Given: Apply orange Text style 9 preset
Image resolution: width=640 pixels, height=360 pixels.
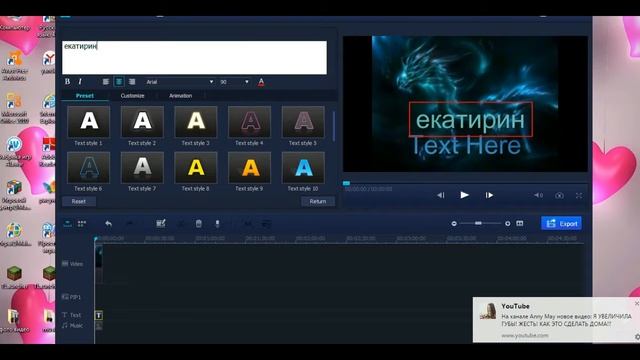Looking at the screenshot, I should pyautogui.click(x=249, y=167).
